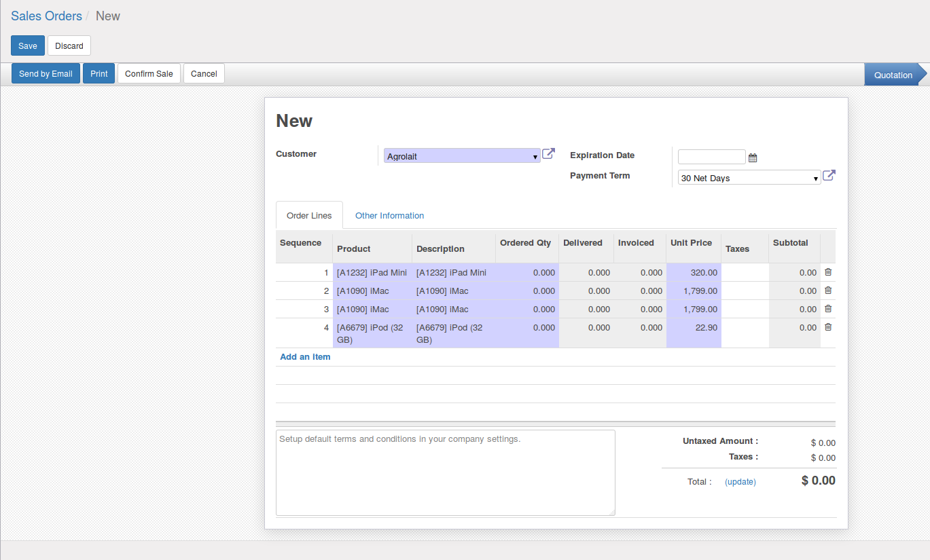Expand the Customer dropdown showing Agrolait
This screenshot has width=930, height=560.
pos(462,156)
